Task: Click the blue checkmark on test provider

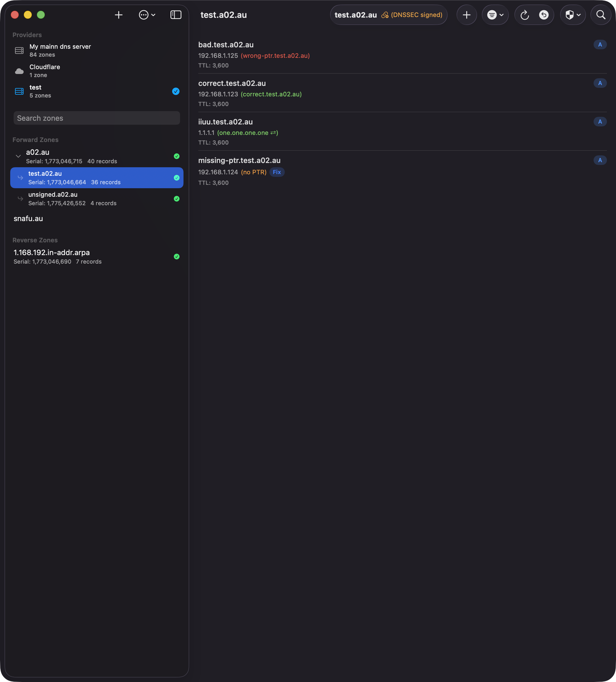Action: (x=176, y=91)
